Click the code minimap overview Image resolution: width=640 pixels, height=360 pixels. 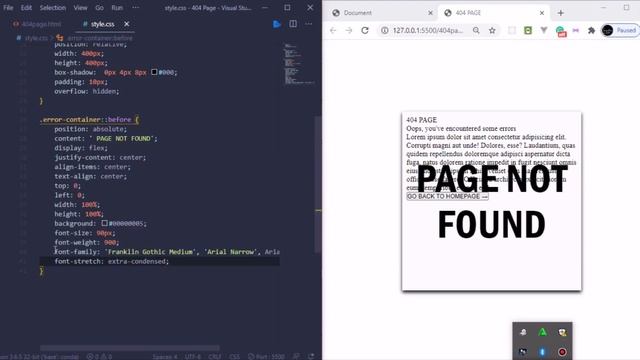click(298, 63)
